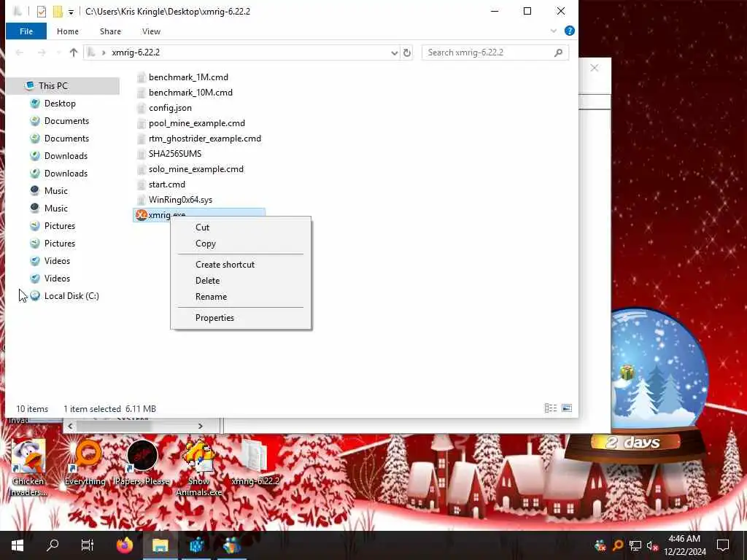Screen dimensions: 747x560
Task: Refresh the xmrig-6.22.2 folder
Action: point(407,52)
